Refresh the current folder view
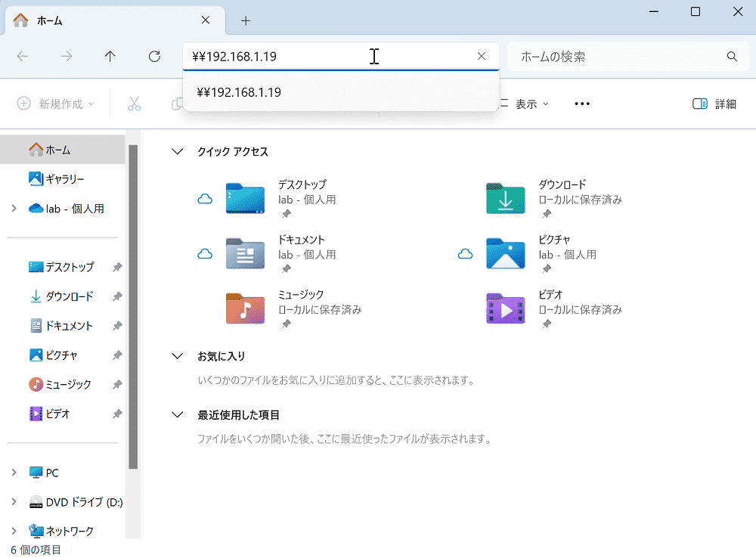756x558 pixels. click(x=154, y=57)
